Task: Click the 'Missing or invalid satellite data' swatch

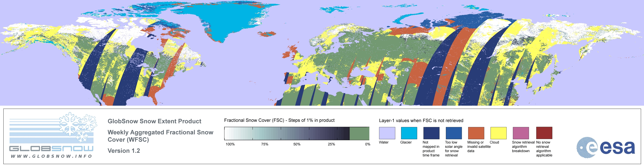Action: 476,133
